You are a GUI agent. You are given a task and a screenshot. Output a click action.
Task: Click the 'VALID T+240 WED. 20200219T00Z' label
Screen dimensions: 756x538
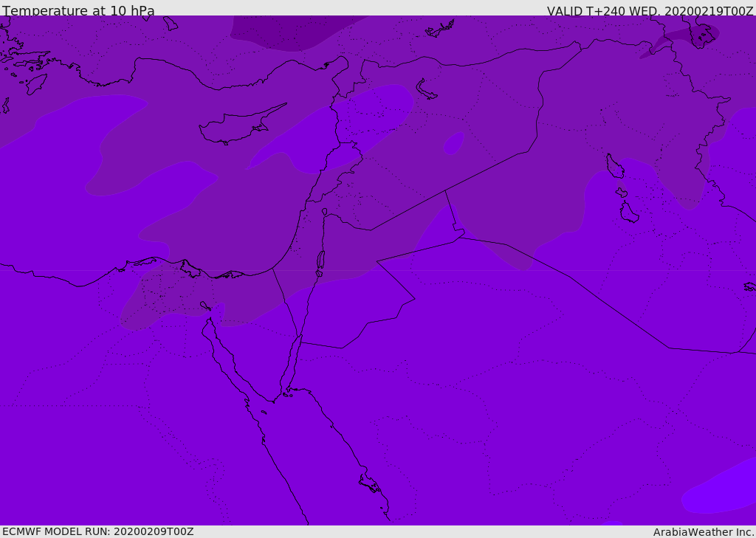click(x=650, y=10)
